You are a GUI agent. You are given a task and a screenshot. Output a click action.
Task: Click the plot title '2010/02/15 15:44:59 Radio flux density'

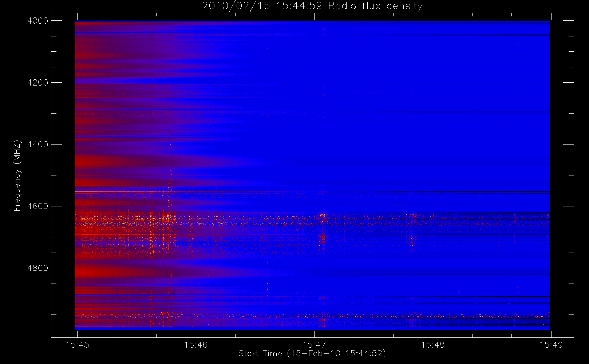click(x=312, y=6)
